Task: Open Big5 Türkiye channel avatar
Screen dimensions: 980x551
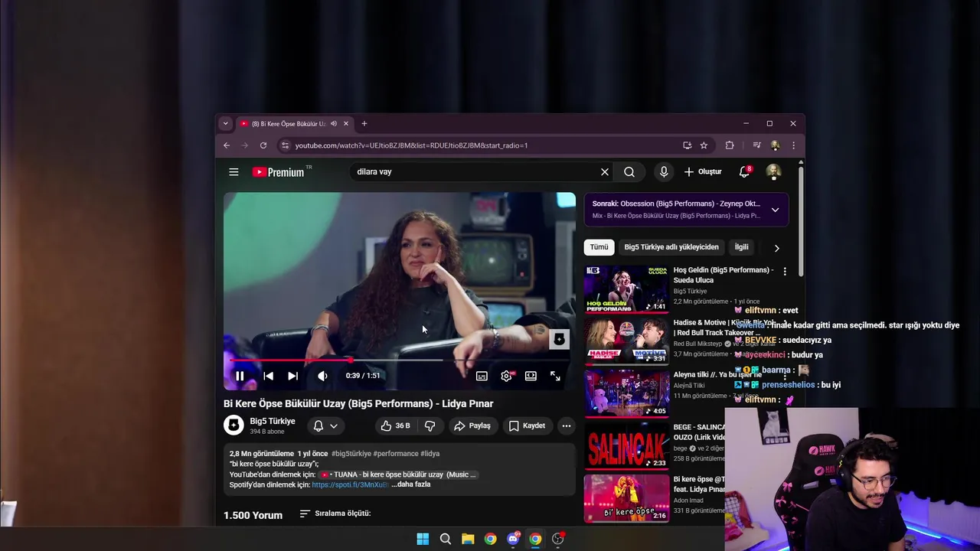Action: coord(234,425)
